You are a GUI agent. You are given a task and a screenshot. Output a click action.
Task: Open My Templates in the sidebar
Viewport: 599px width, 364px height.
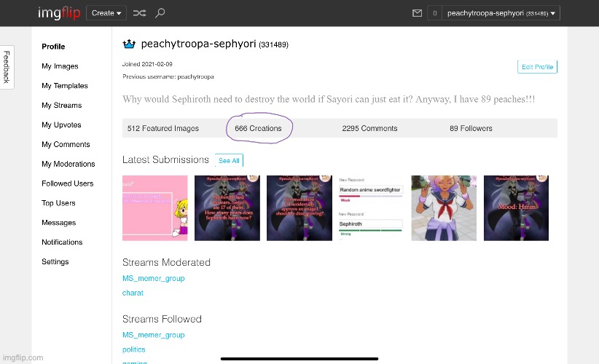(x=65, y=85)
